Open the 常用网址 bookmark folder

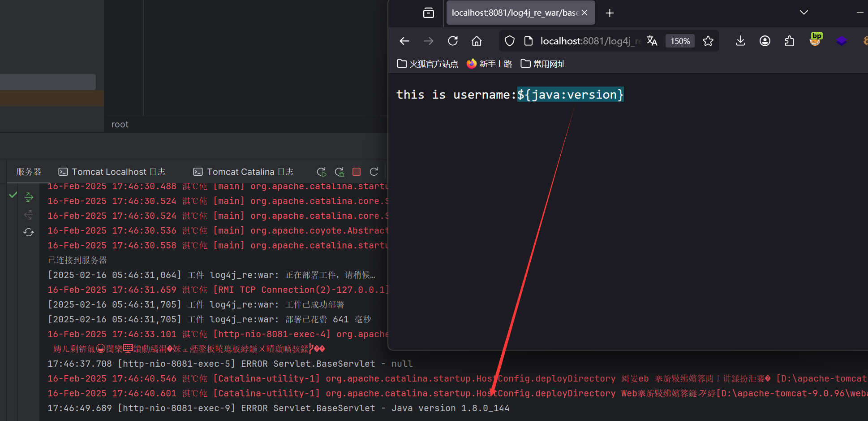[543, 64]
